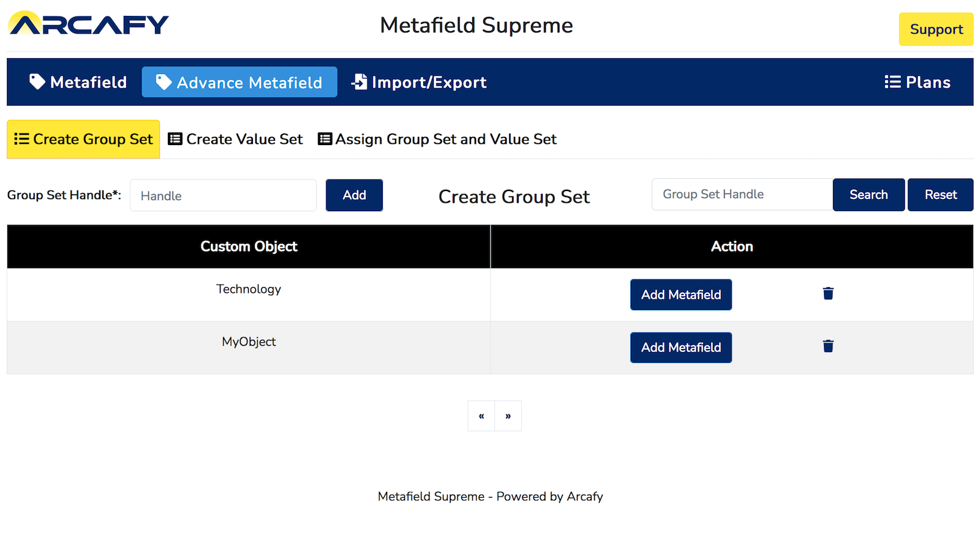
Task: Click the Arcafy logo
Action: pos(88,24)
